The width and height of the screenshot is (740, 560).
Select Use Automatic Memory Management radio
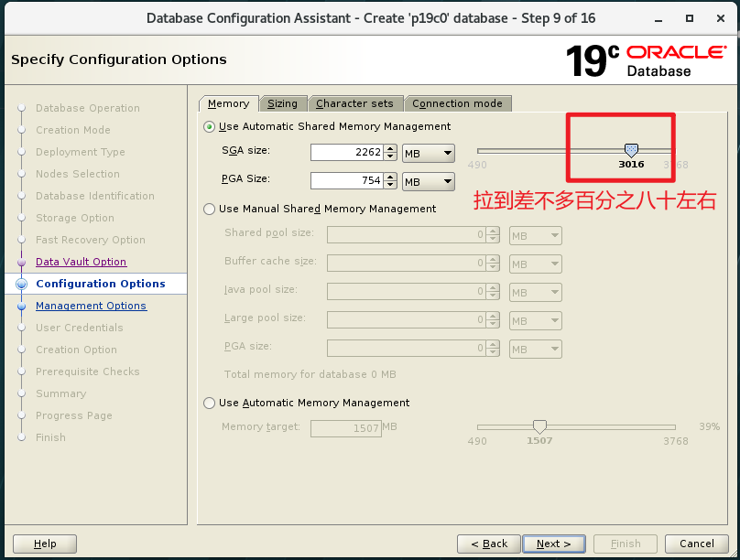click(x=209, y=403)
